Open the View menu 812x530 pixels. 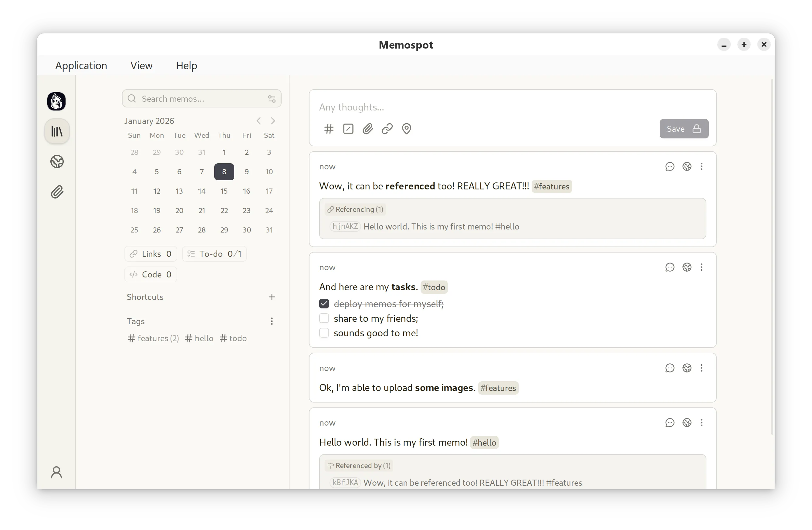[x=141, y=66]
